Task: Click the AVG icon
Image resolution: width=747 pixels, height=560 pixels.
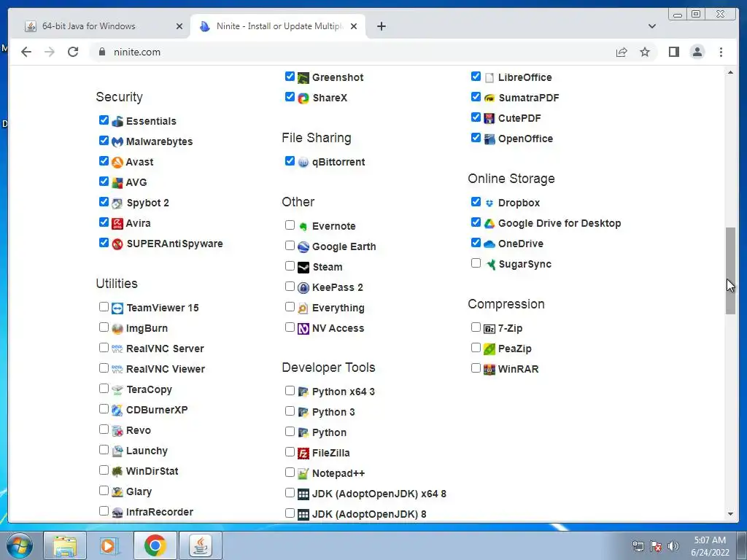Action: coord(117,183)
